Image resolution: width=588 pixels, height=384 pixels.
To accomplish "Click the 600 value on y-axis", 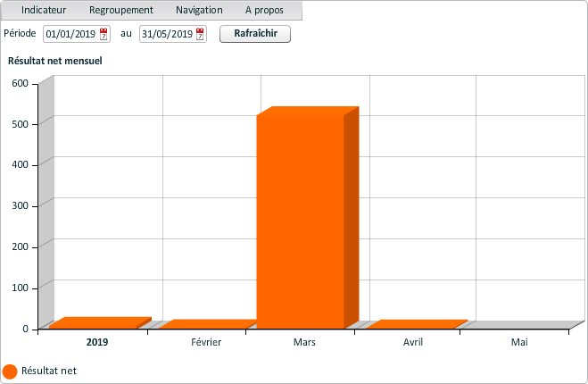I will (x=20, y=83).
